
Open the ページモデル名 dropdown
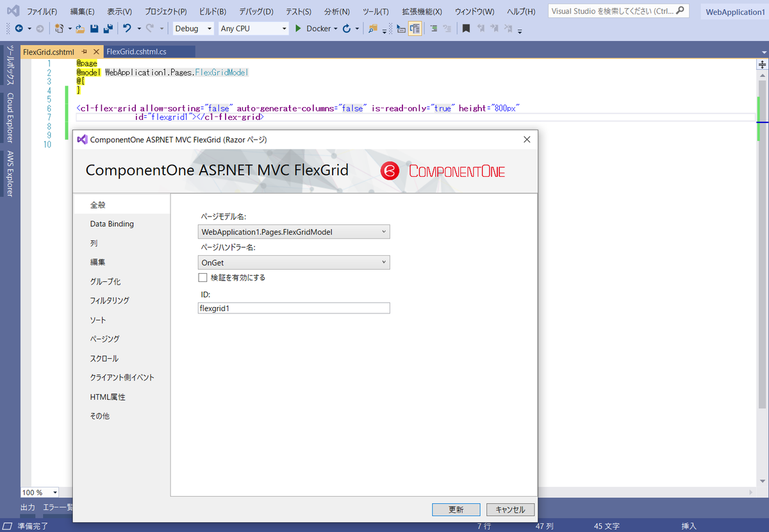294,231
